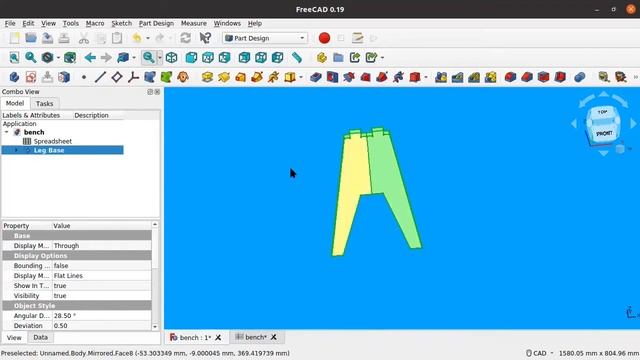Screen dimensions: 640x360
Task: Open the Measure menu
Action: (x=193, y=23)
